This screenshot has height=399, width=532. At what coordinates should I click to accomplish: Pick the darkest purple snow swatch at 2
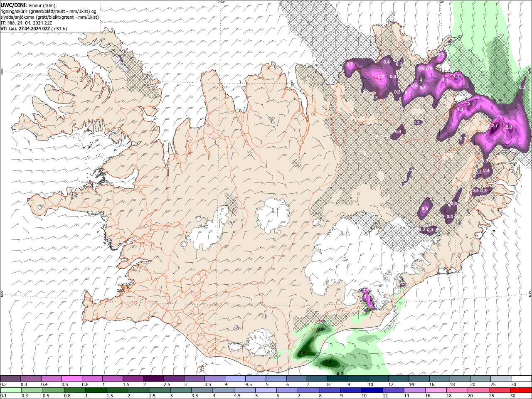click(153, 378)
